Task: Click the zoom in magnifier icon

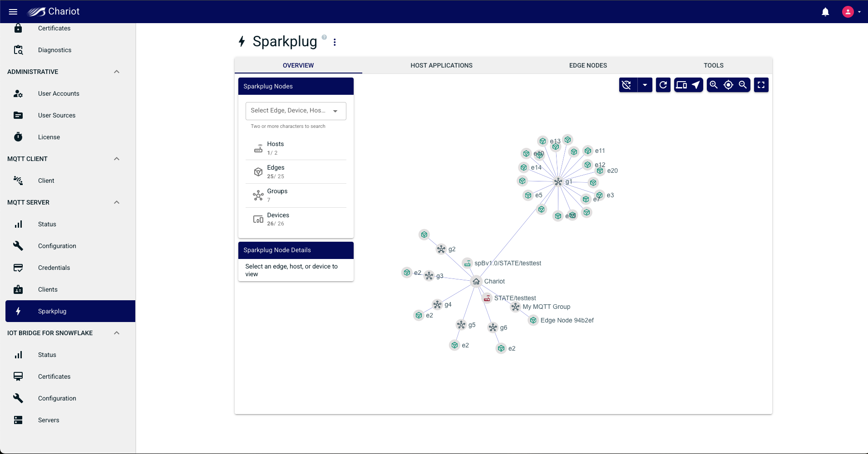Action: coord(714,85)
